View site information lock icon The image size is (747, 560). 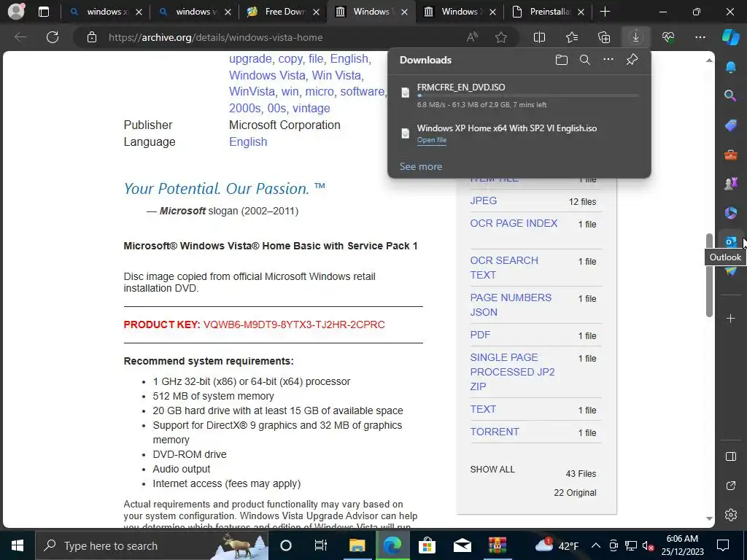92,37
